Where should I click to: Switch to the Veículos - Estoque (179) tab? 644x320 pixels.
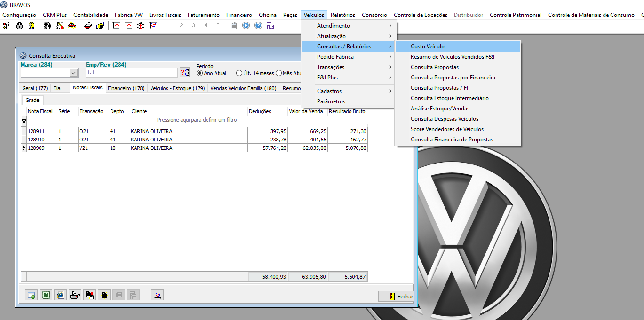[x=177, y=88]
